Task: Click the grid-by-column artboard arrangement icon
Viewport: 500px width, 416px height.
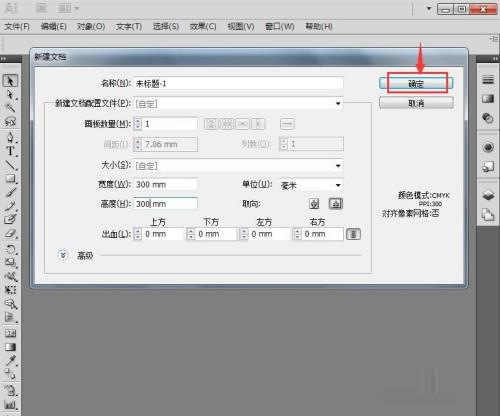Action: coord(227,124)
